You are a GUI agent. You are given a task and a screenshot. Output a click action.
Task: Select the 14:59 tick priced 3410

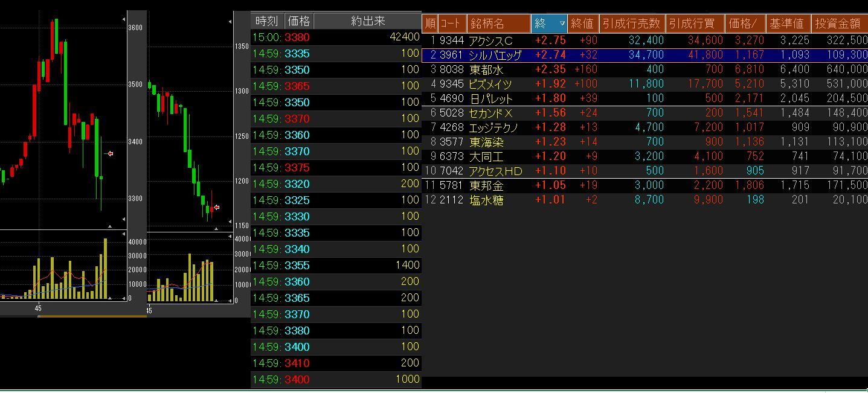[x=336, y=363]
